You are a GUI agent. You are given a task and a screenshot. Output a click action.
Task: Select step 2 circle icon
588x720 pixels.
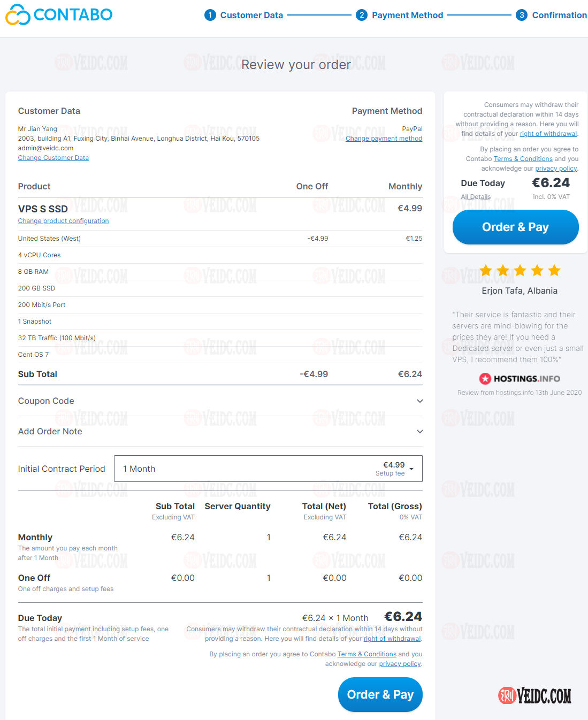pos(362,15)
